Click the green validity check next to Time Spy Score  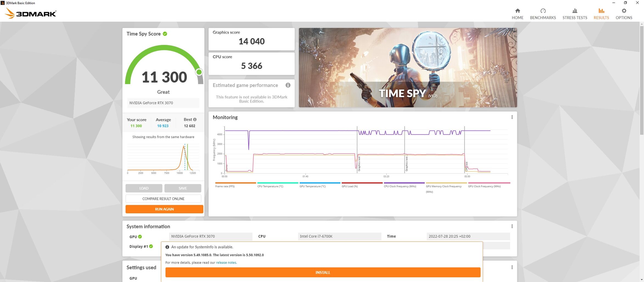tap(165, 34)
